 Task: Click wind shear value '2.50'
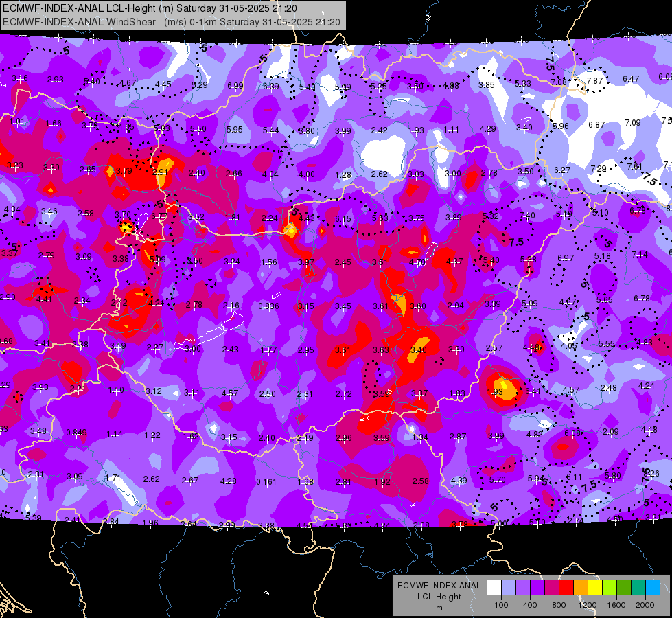point(268,393)
